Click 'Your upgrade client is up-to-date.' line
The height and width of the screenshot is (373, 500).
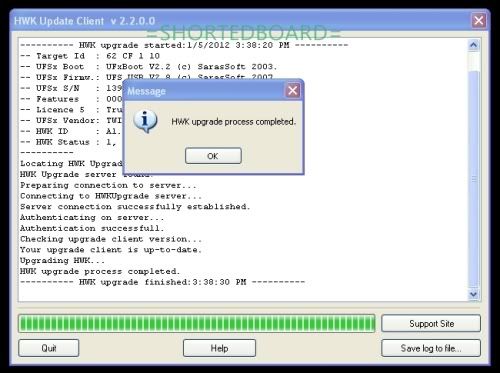coord(111,250)
